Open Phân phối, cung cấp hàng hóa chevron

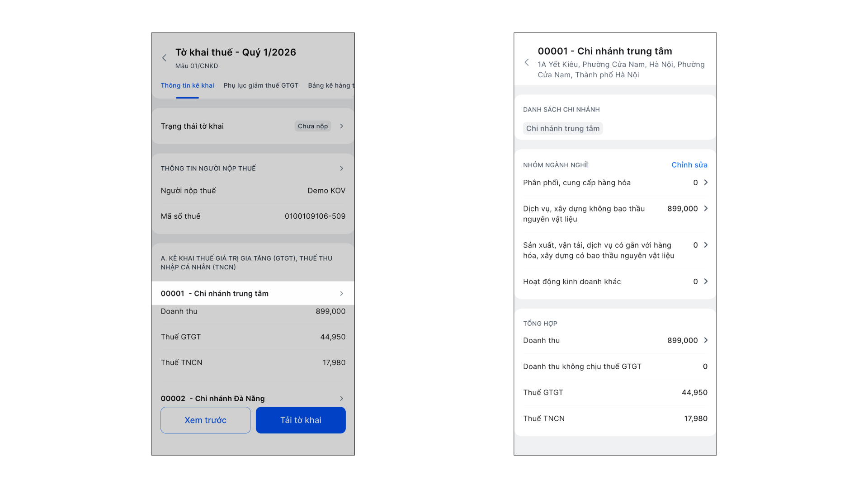[706, 183]
